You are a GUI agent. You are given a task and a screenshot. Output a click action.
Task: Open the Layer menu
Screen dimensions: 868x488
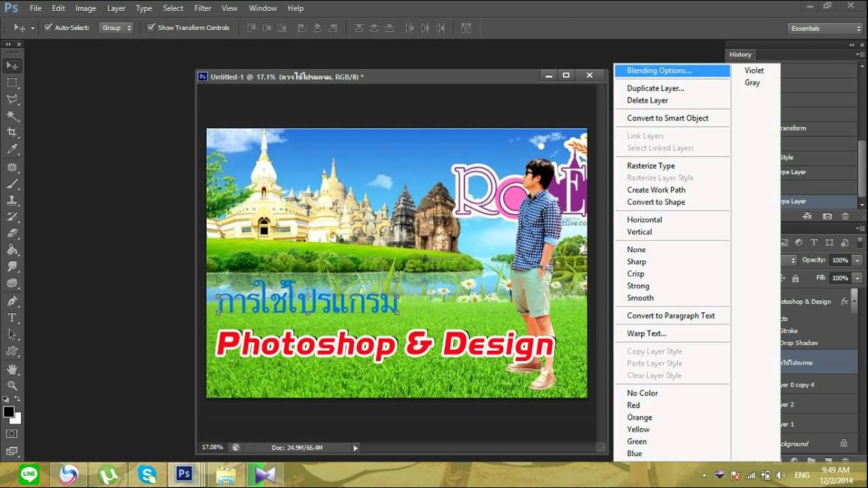pyautogui.click(x=116, y=8)
